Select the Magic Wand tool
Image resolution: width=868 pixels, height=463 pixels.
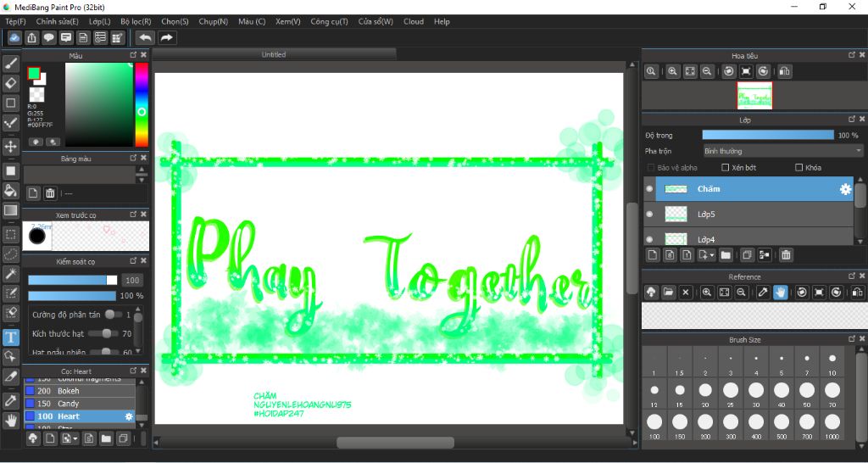point(10,274)
